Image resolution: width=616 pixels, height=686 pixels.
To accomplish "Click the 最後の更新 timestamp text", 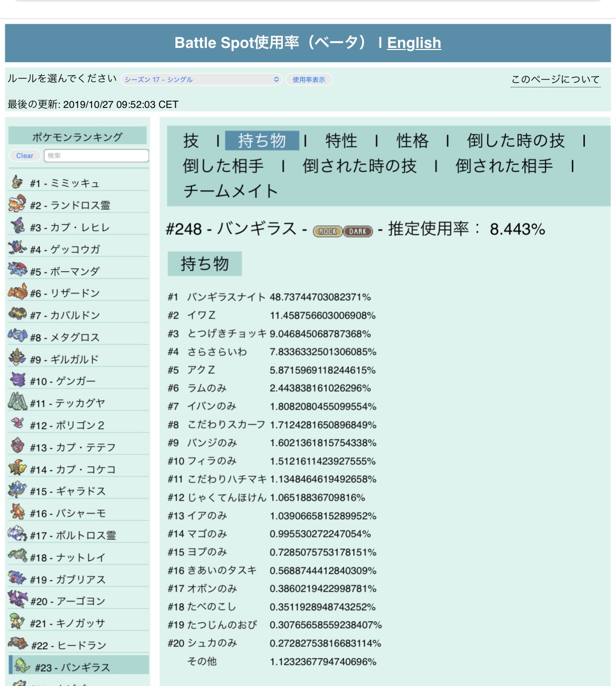I will tap(93, 104).
